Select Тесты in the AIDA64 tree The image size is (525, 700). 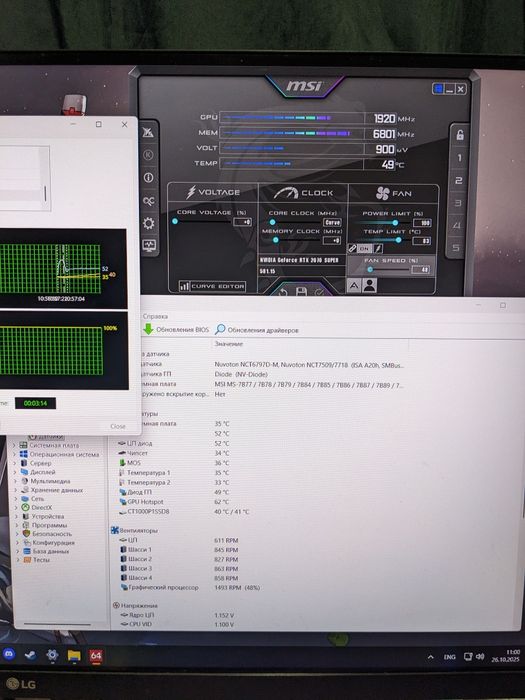41,560
